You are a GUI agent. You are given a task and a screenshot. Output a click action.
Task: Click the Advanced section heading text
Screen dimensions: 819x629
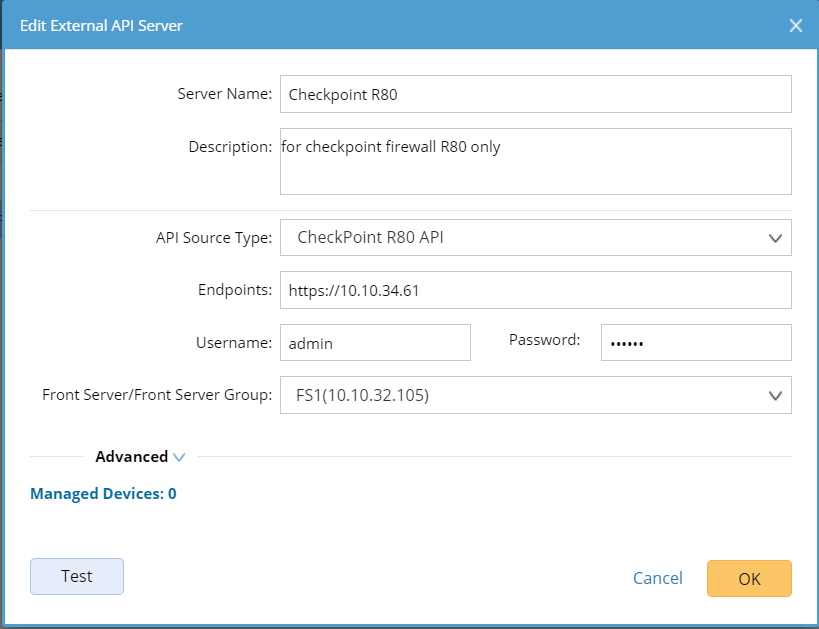tap(131, 457)
